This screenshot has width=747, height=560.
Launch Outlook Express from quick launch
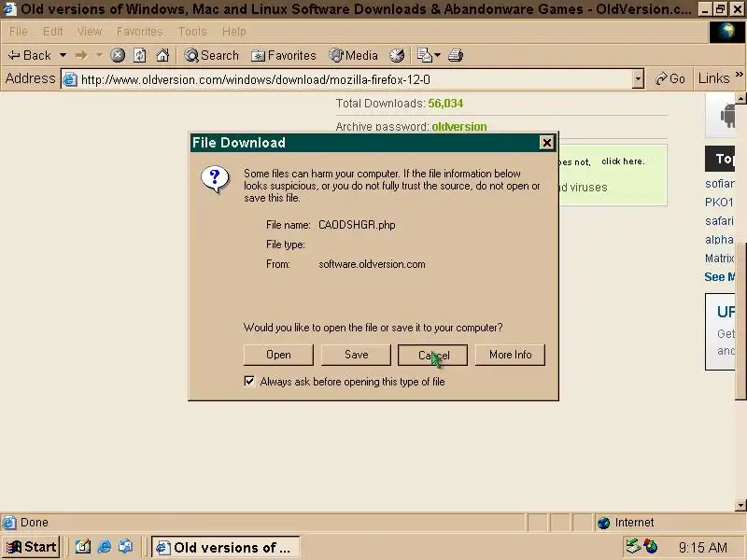[126, 547]
